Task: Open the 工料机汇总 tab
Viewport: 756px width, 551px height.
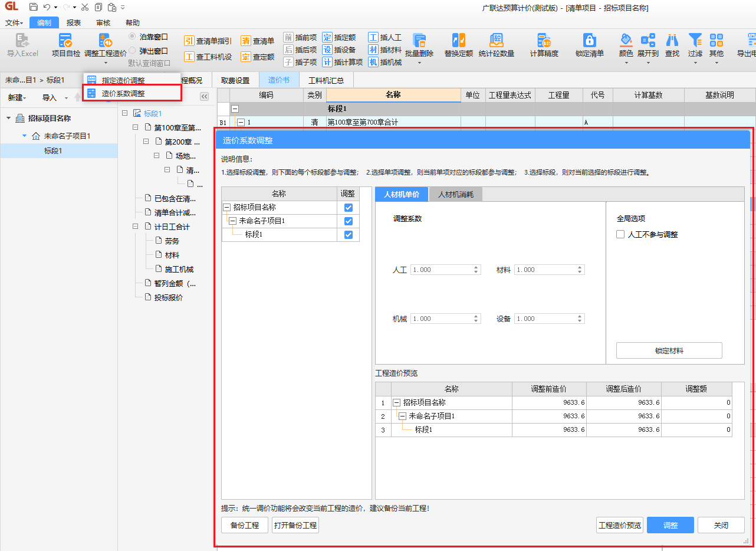Action: point(326,80)
